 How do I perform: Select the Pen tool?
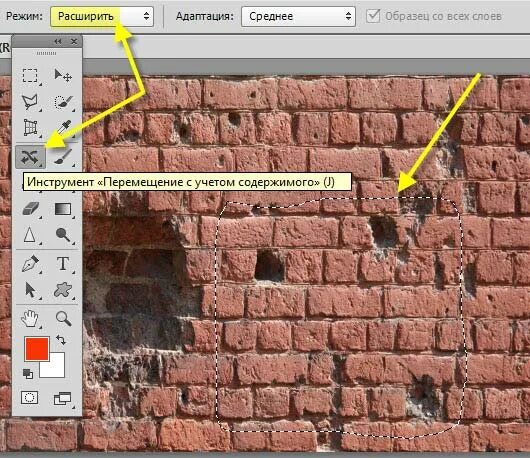(30, 264)
